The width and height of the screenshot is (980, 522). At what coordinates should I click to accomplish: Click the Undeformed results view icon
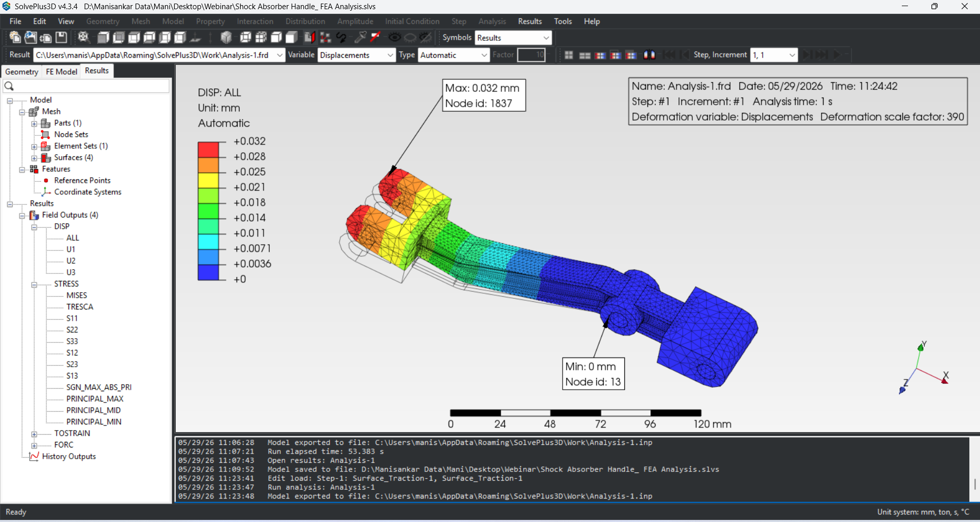(x=569, y=55)
